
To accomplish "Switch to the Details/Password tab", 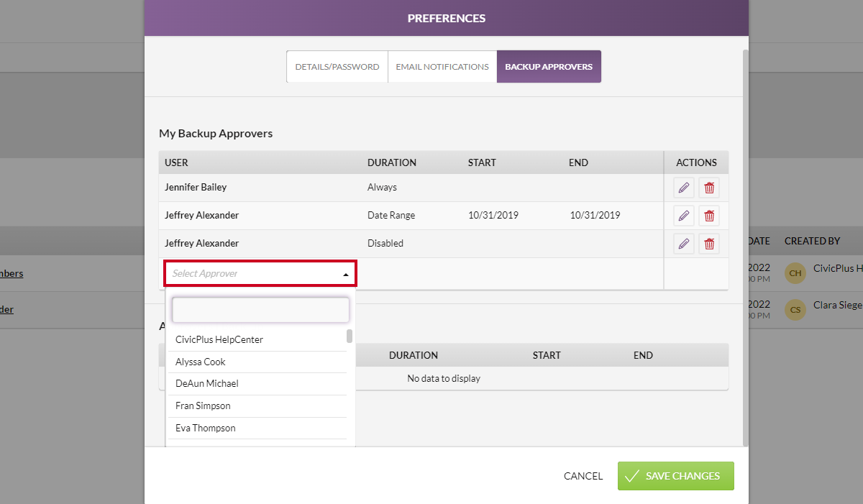I will [x=337, y=67].
